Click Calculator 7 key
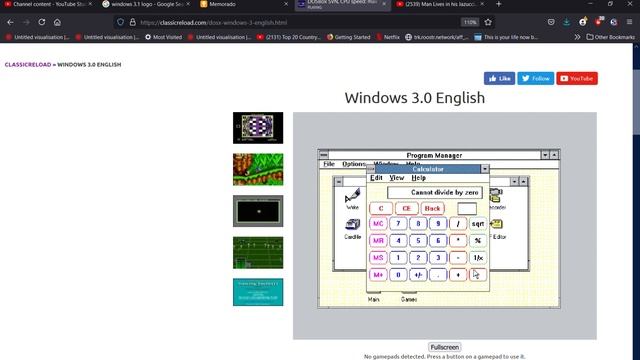 pyautogui.click(x=398, y=224)
